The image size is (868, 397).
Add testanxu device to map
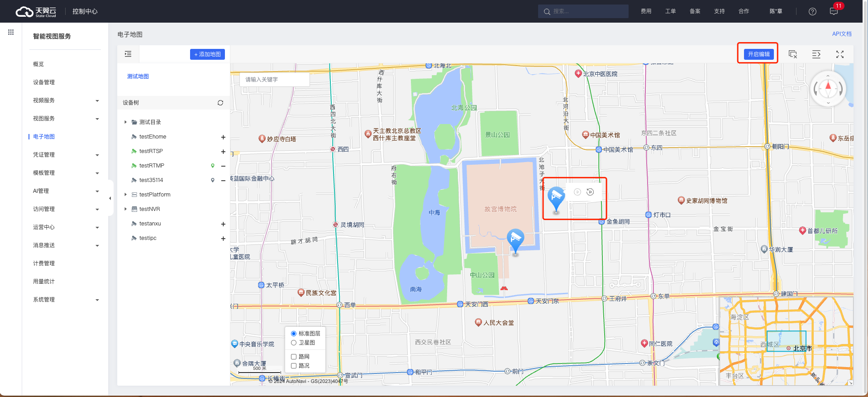[223, 224]
